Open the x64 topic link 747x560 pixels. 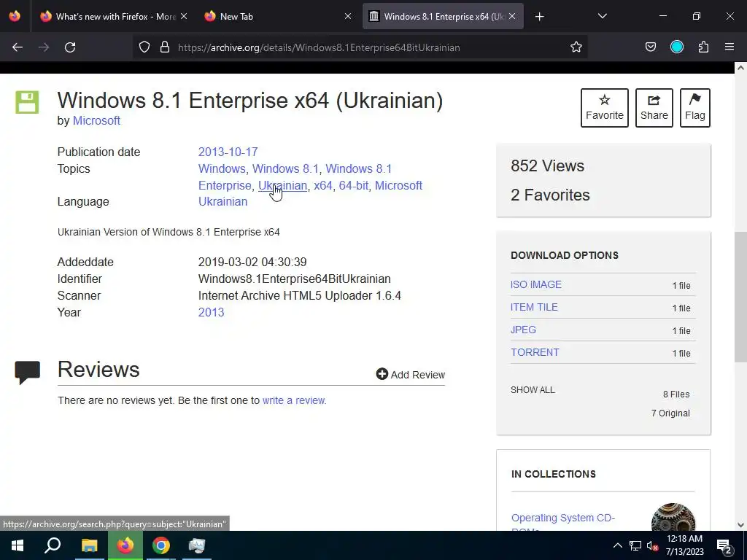(x=323, y=185)
